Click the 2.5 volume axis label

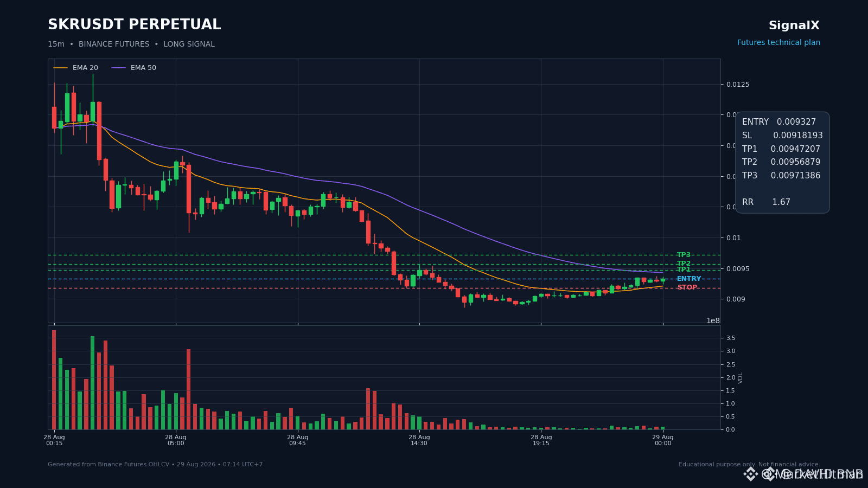pos(731,364)
